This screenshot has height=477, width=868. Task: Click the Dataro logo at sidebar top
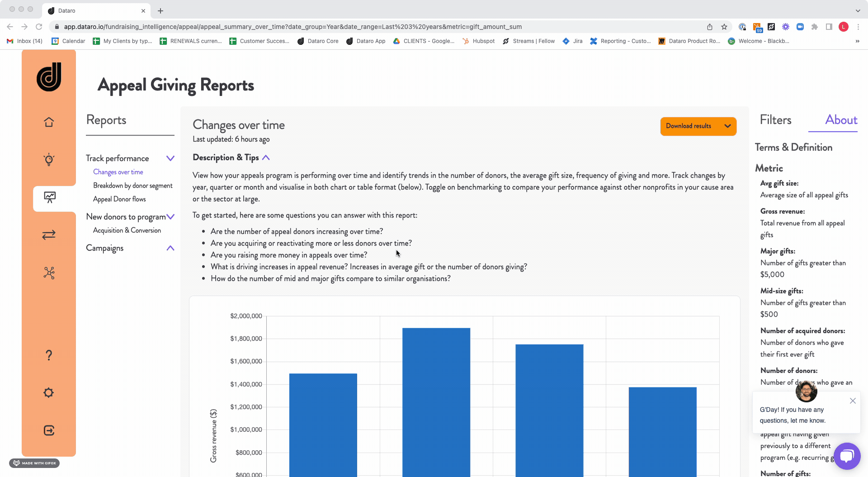(49, 77)
